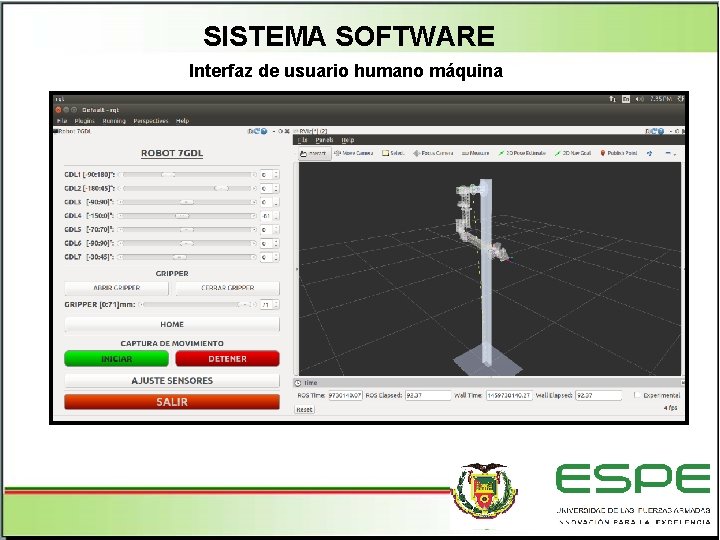Screen dimensions: 720x540
Task: Open the rqt Help menu
Action: pyautogui.click(x=182, y=121)
